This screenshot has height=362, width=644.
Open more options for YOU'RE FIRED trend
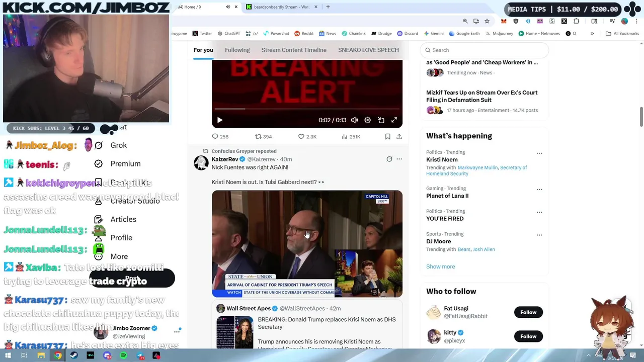(x=539, y=212)
